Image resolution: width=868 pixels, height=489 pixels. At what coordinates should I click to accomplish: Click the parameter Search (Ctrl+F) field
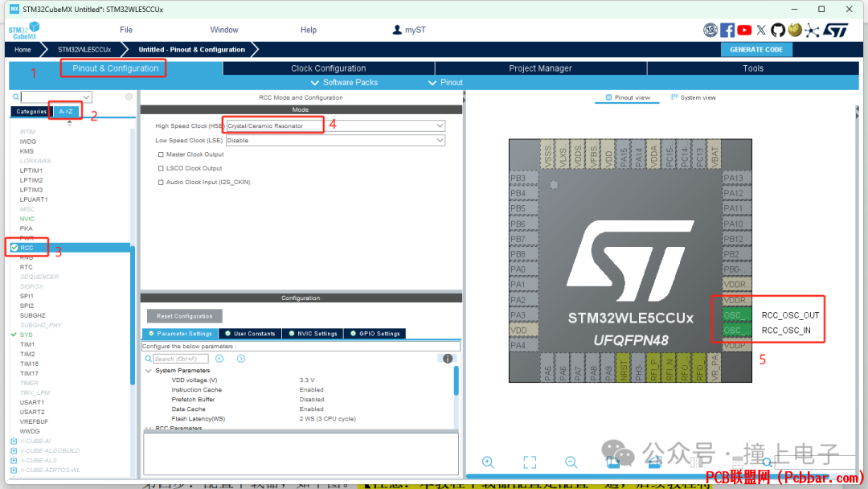[181, 359]
